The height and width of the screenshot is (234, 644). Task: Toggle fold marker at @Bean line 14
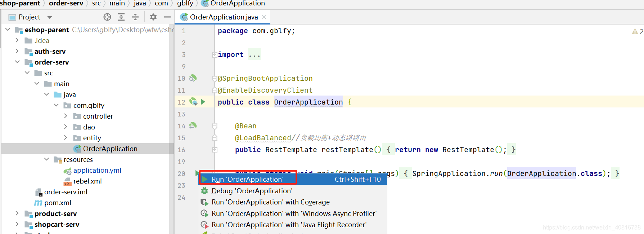215,126
